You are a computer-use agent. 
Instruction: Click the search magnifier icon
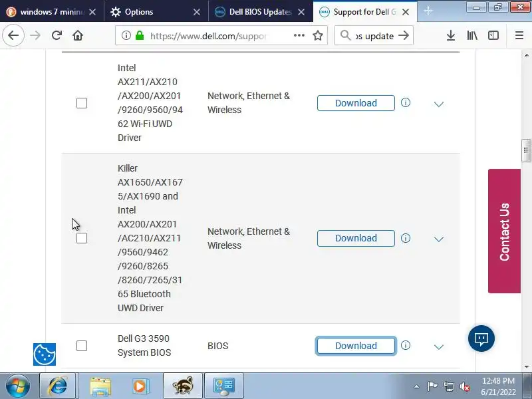click(x=345, y=35)
